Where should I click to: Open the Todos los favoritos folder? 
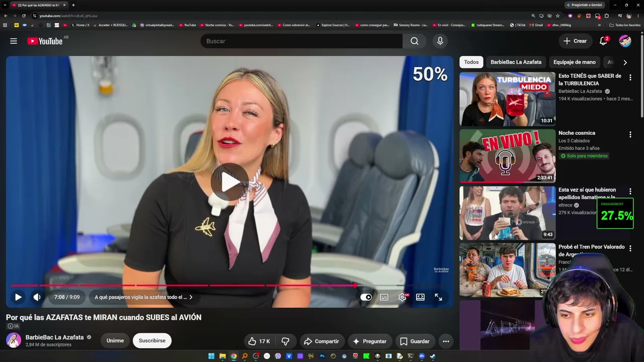(624, 25)
